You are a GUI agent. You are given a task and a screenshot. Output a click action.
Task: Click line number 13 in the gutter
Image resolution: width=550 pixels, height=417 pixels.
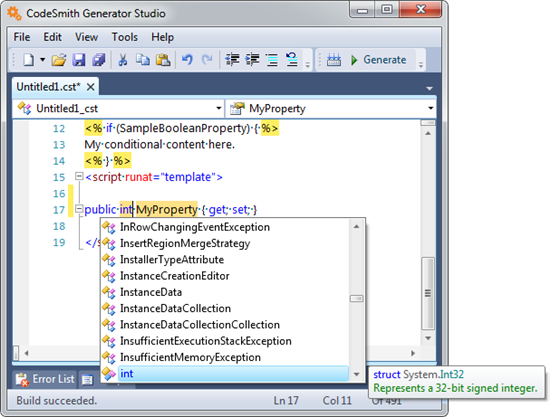click(x=59, y=145)
